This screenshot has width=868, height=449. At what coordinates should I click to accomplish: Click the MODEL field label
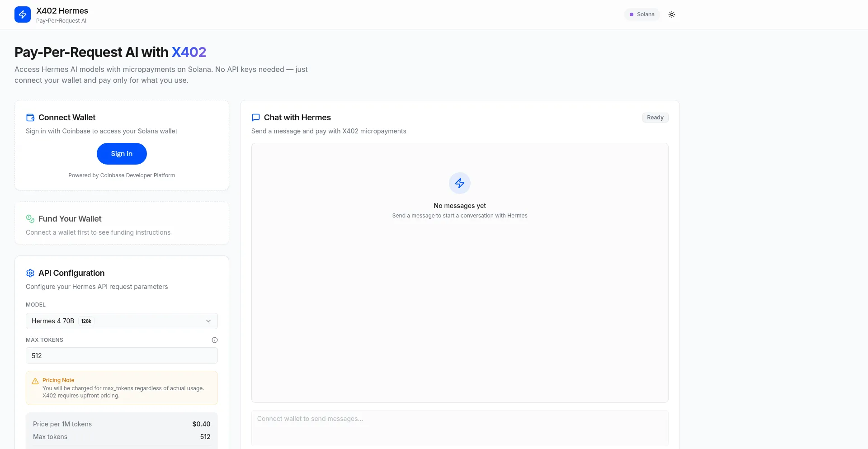coord(36,305)
